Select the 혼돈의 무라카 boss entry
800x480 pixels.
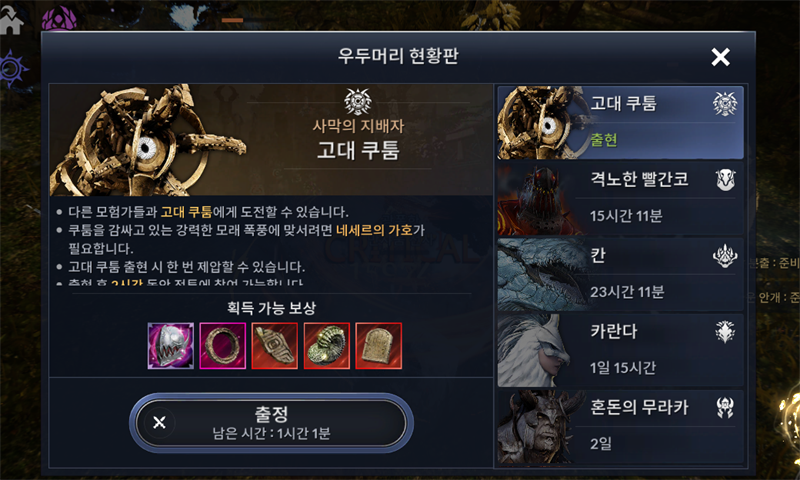[x=620, y=427]
